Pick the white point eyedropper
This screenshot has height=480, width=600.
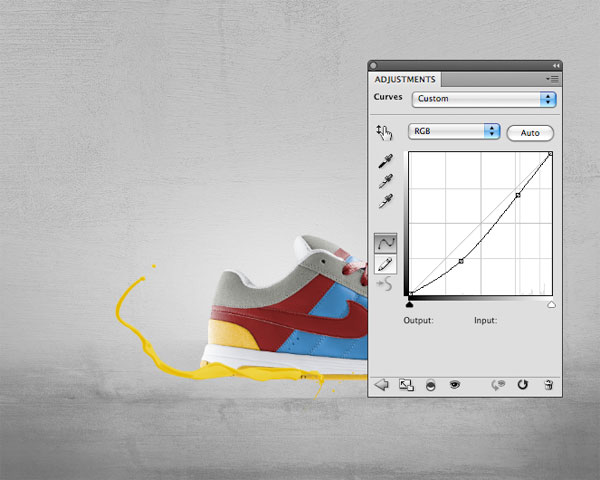coord(385,201)
